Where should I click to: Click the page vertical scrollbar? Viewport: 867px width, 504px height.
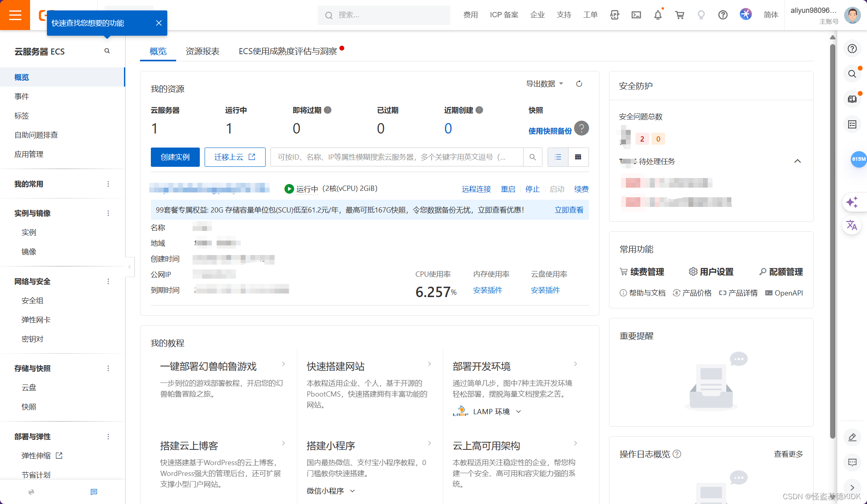(x=832, y=241)
